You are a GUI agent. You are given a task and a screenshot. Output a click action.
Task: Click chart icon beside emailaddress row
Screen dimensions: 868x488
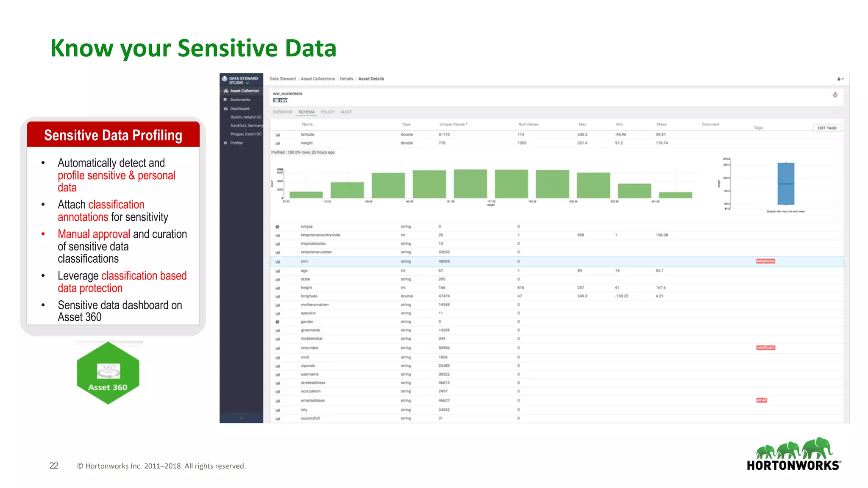[278, 400]
